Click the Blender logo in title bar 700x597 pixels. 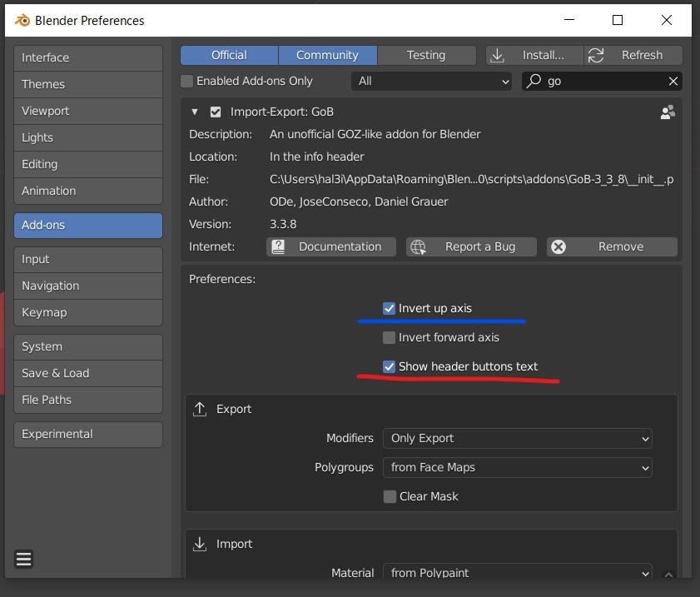tap(22, 20)
